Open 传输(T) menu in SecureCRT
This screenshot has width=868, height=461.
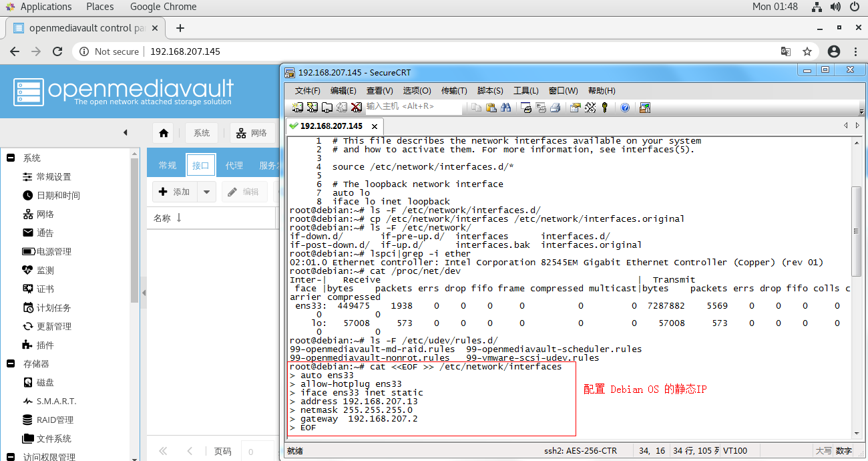point(454,90)
